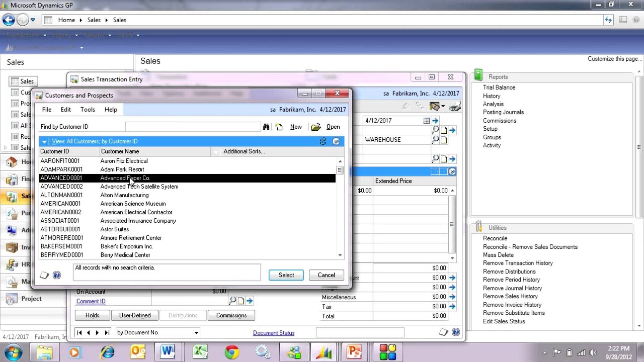Click the Holds button

click(x=92, y=316)
